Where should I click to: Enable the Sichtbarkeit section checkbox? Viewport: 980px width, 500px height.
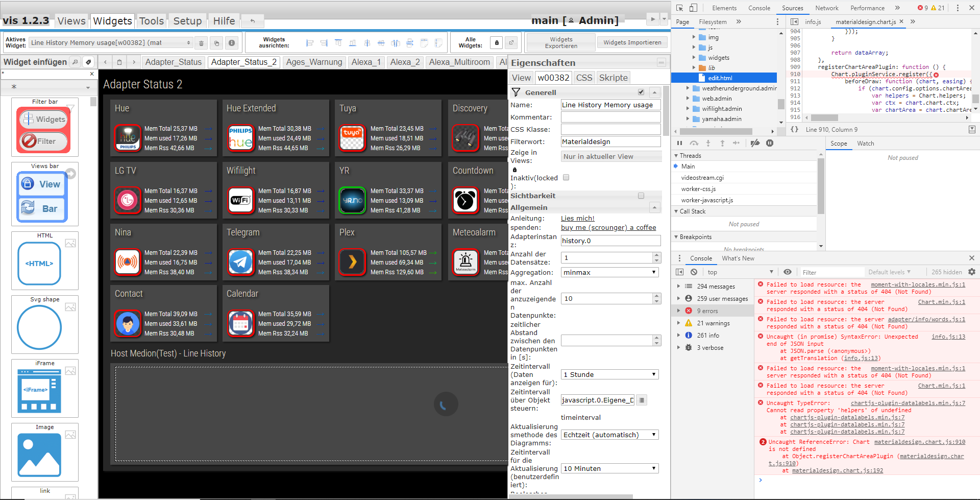point(641,196)
